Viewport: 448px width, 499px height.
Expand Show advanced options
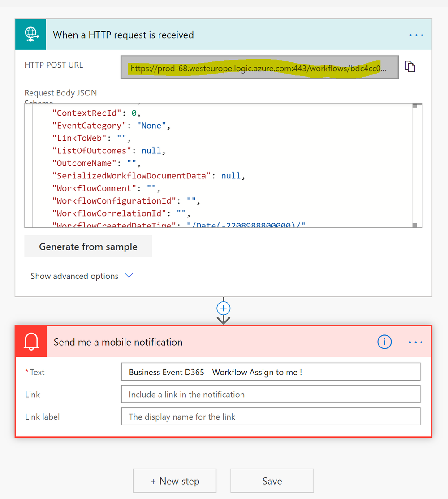82,276
